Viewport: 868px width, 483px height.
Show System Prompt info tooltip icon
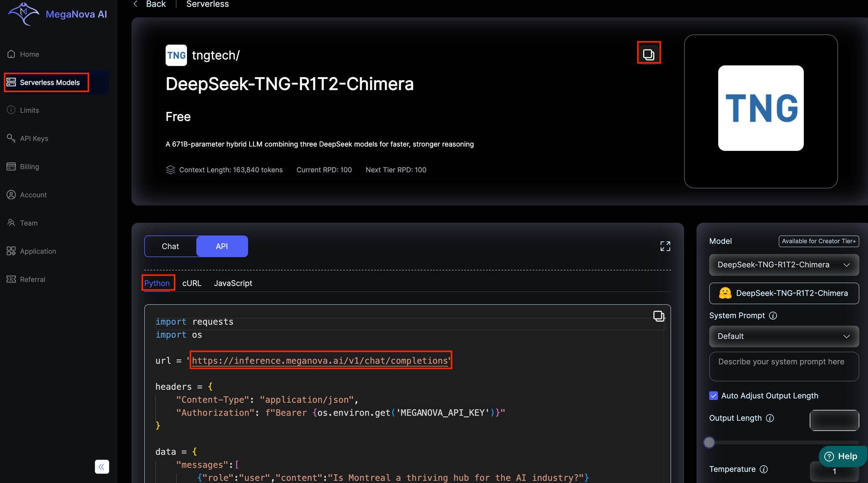773,316
